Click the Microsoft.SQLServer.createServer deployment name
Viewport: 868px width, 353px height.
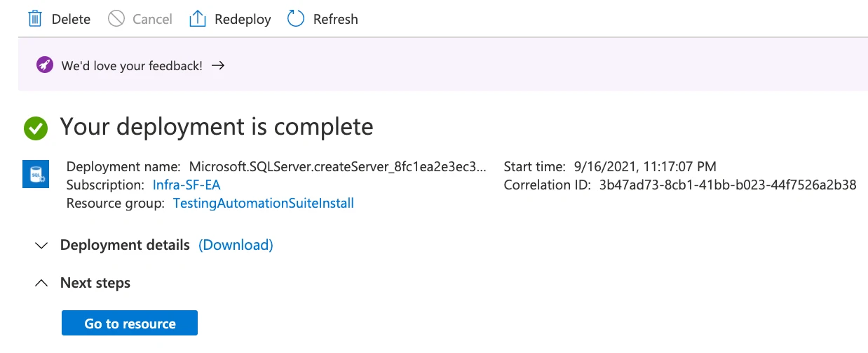338,167
